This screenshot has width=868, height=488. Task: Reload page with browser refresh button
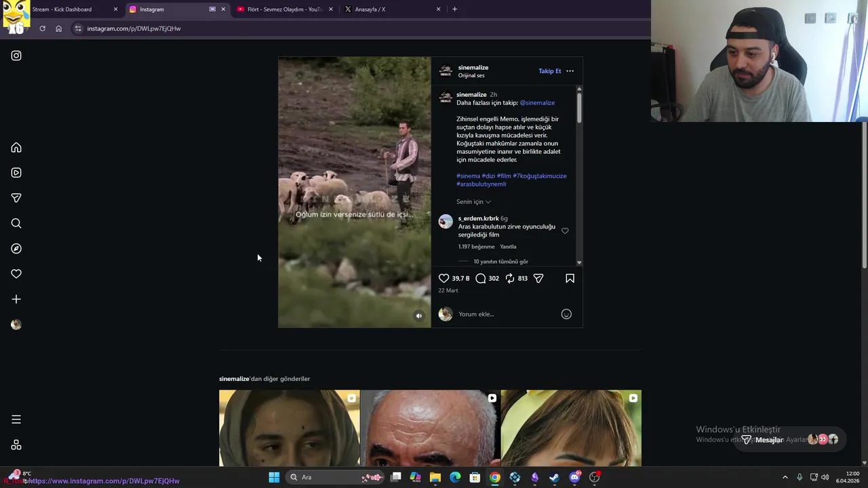(x=42, y=28)
